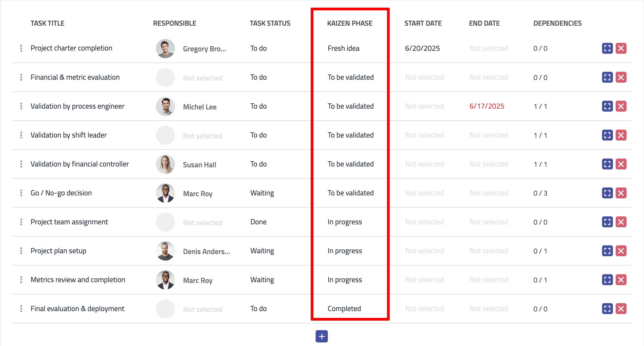Remove the Final evaluation & deployment task
644x346 pixels.
[621, 309]
